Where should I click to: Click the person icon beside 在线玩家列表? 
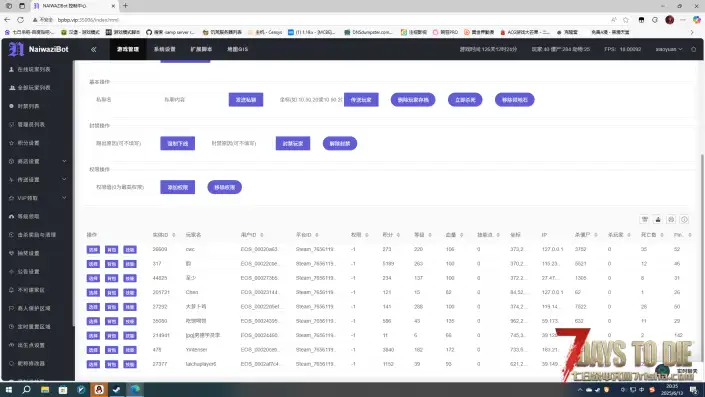pyautogui.click(x=11, y=69)
